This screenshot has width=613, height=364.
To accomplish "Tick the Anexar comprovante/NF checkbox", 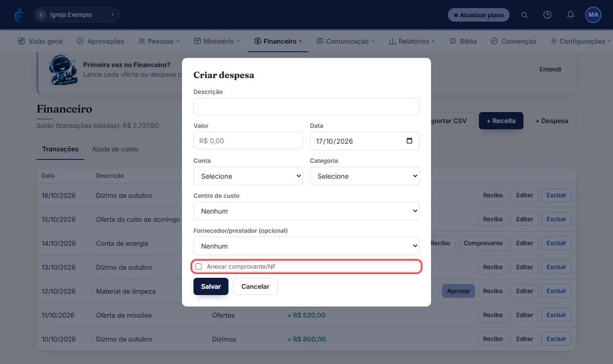I will coord(199,266).
